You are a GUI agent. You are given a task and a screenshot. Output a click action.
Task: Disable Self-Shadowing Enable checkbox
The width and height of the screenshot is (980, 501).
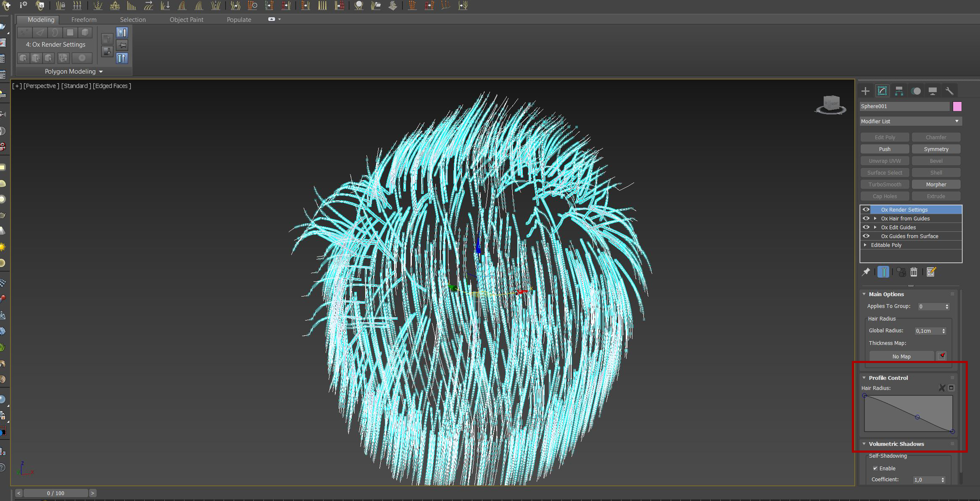pos(875,468)
